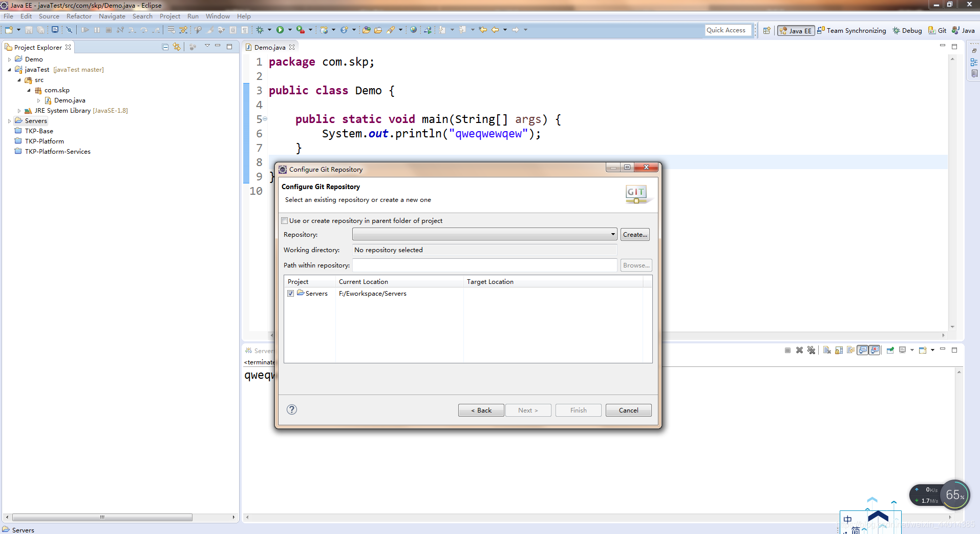980x534 pixels.
Task: Click the Restore icon in right sidebar
Action: click(x=974, y=51)
